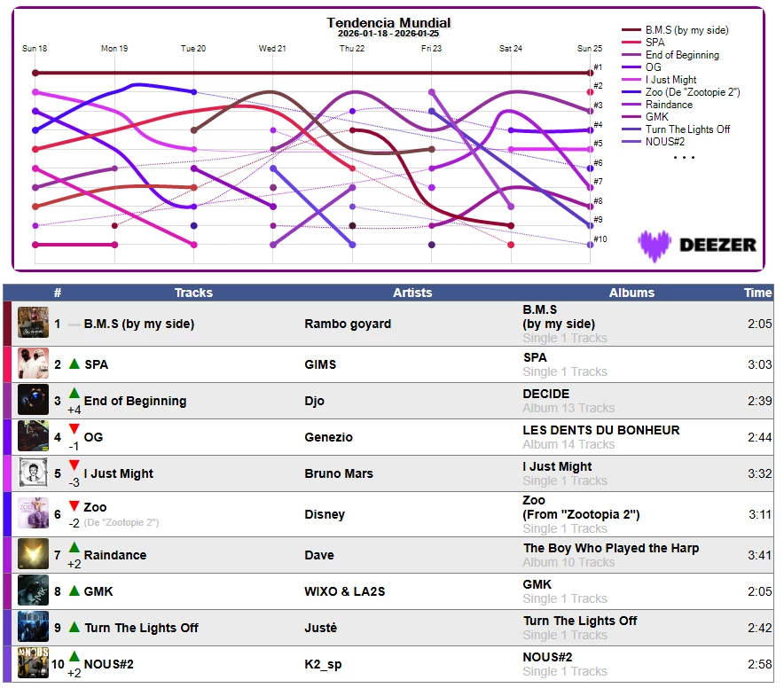The height and width of the screenshot is (688, 784).
Task: Select the Raindance legend entry
Action: pyautogui.click(x=657, y=105)
